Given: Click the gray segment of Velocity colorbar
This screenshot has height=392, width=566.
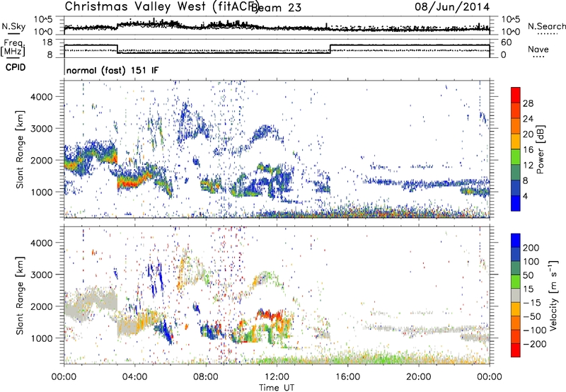Looking at the screenshot, I should (x=516, y=295).
